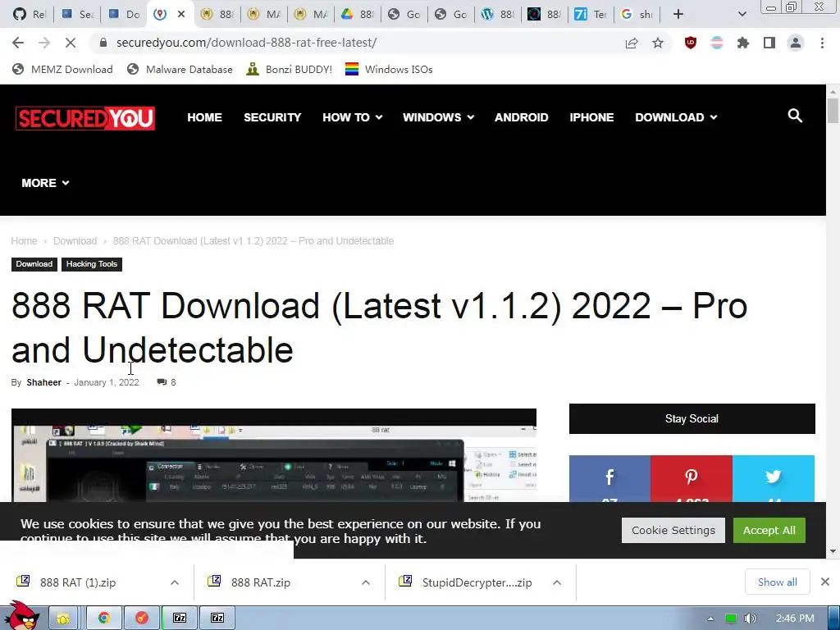
Task: Click the forward navigation arrow
Action: (x=44, y=43)
